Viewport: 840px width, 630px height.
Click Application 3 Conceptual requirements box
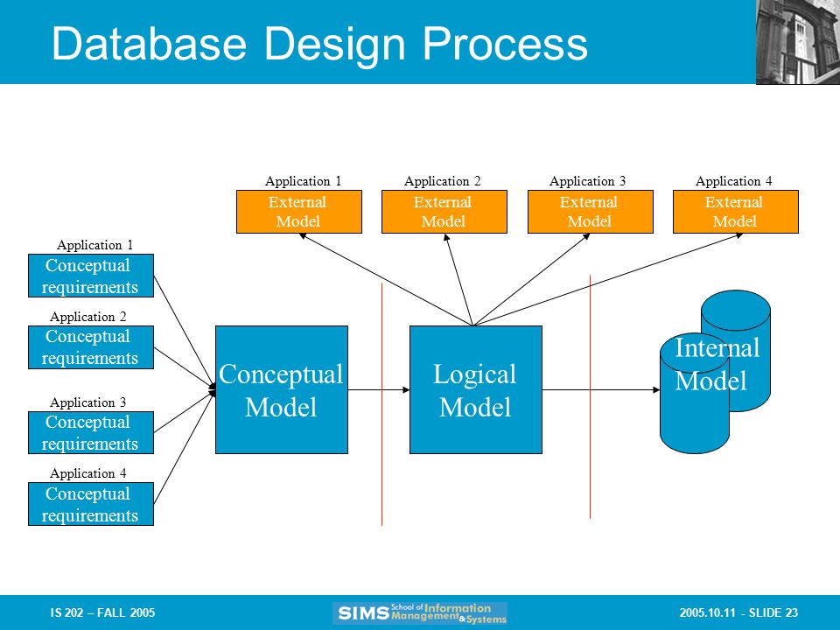tap(91, 433)
